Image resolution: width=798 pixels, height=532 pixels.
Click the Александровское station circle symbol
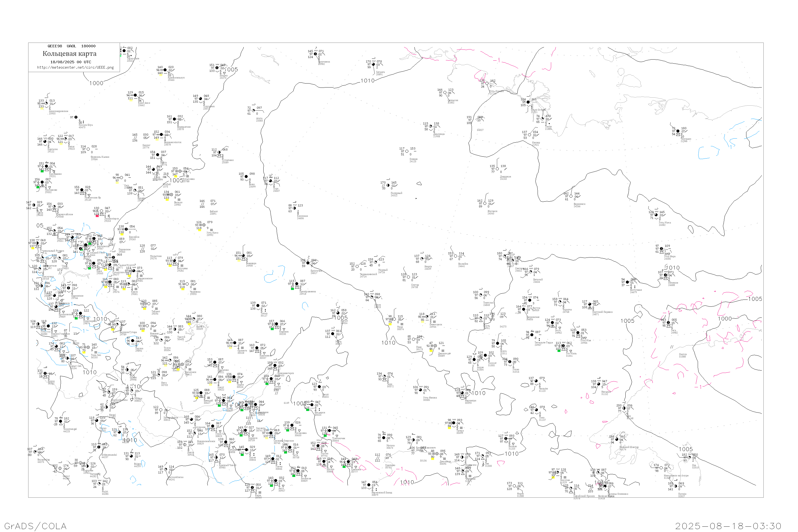(x=46, y=103)
